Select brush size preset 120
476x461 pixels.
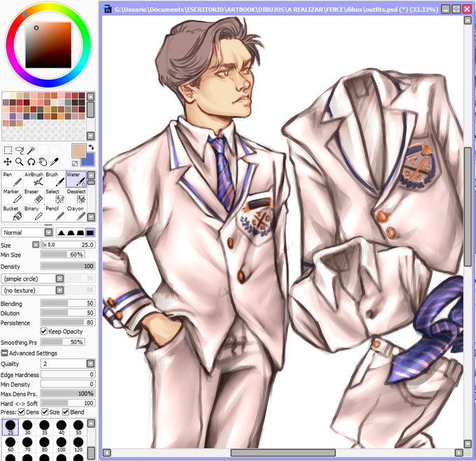pyautogui.click(x=78, y=444)
